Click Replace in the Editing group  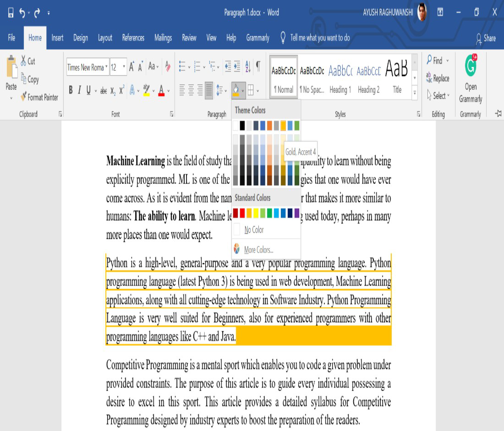(438, 78)
